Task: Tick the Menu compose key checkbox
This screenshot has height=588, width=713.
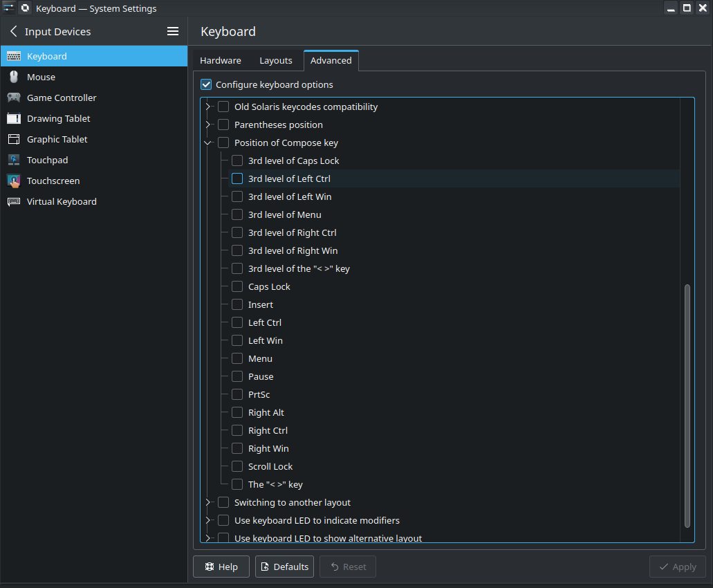Action: point(237,358)
